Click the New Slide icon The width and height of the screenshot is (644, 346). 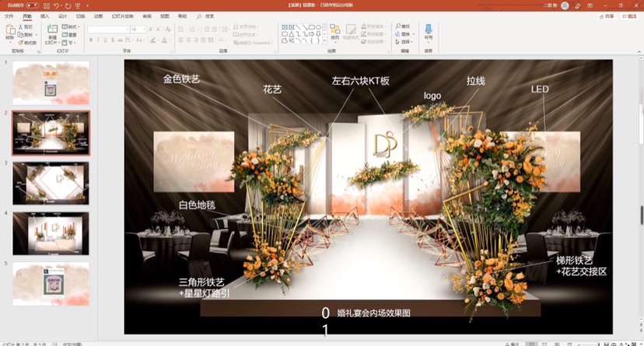pos(52,31)
